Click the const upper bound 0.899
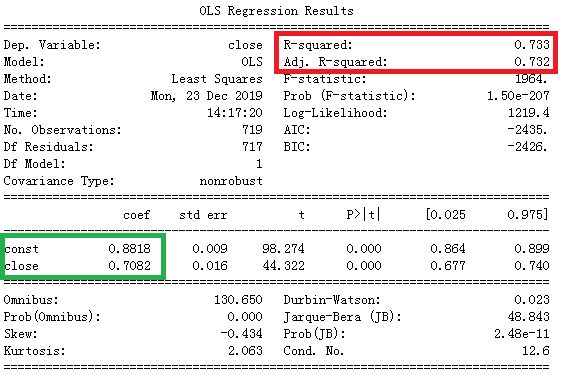The image size is (569, 383). tap(532, 249)
